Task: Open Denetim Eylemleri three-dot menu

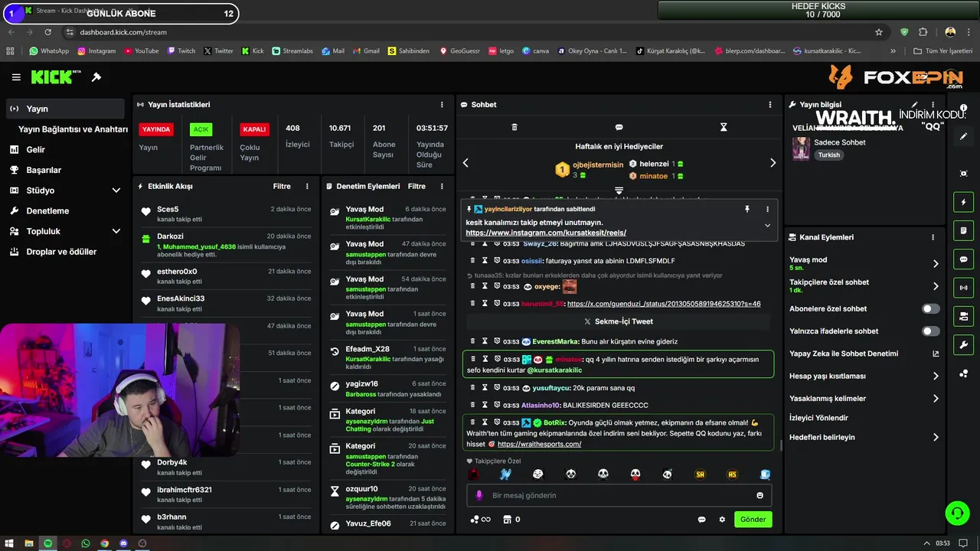Action: 442,186
